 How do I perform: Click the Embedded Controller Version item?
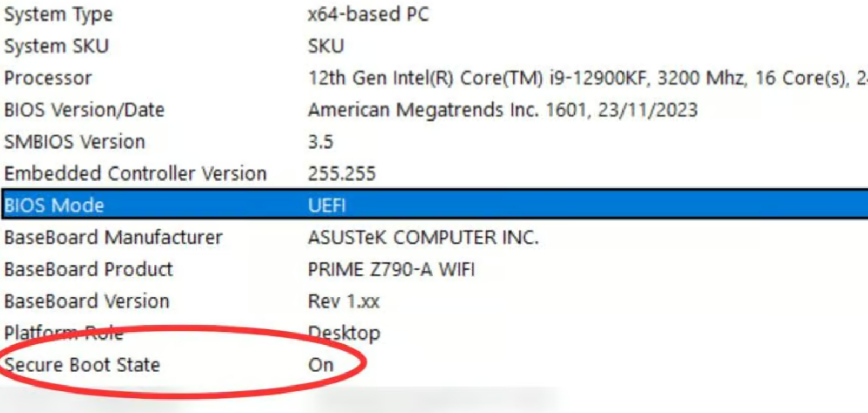coord(135,174)
